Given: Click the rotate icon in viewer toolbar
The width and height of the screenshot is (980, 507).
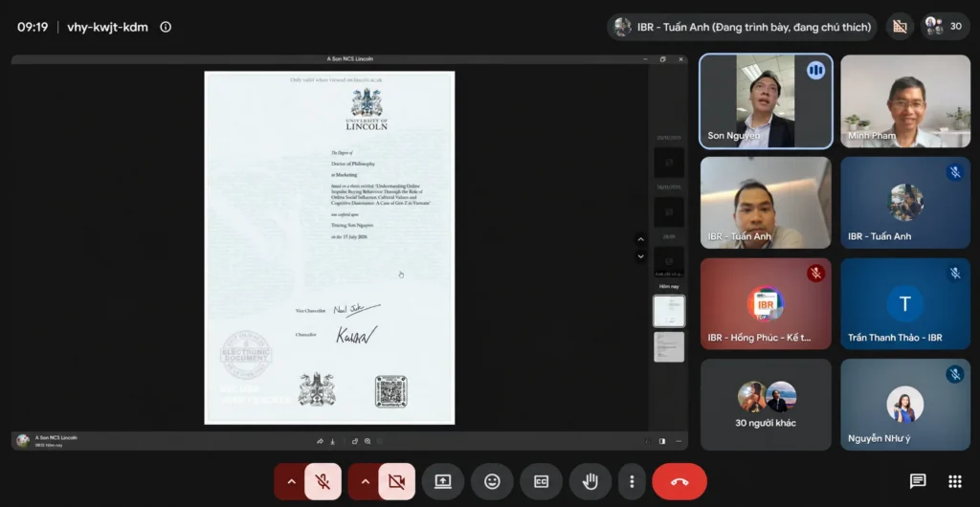Looking at the screenshot, I should coord(355,441).
